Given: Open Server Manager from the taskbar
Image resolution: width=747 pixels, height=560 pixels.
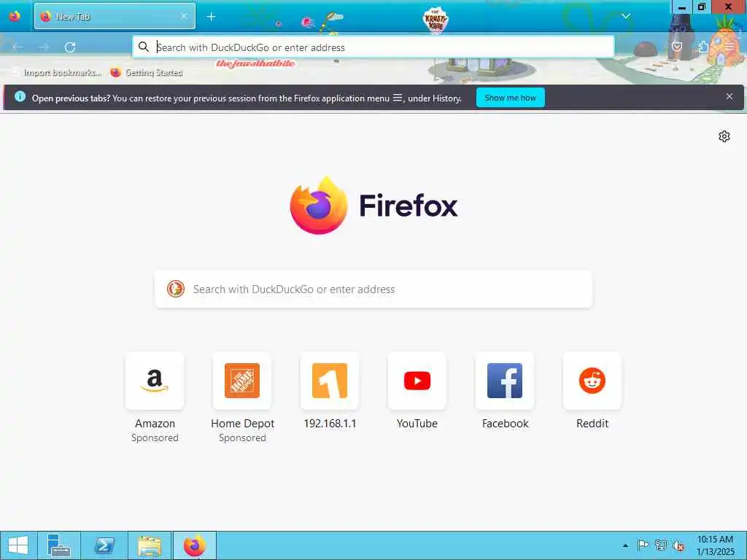Looking at the screenshot, I should (59, 545).
